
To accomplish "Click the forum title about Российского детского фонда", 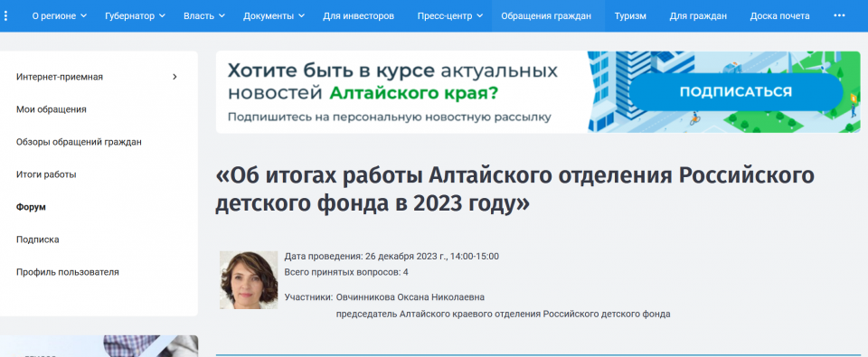I will point(514,190).
